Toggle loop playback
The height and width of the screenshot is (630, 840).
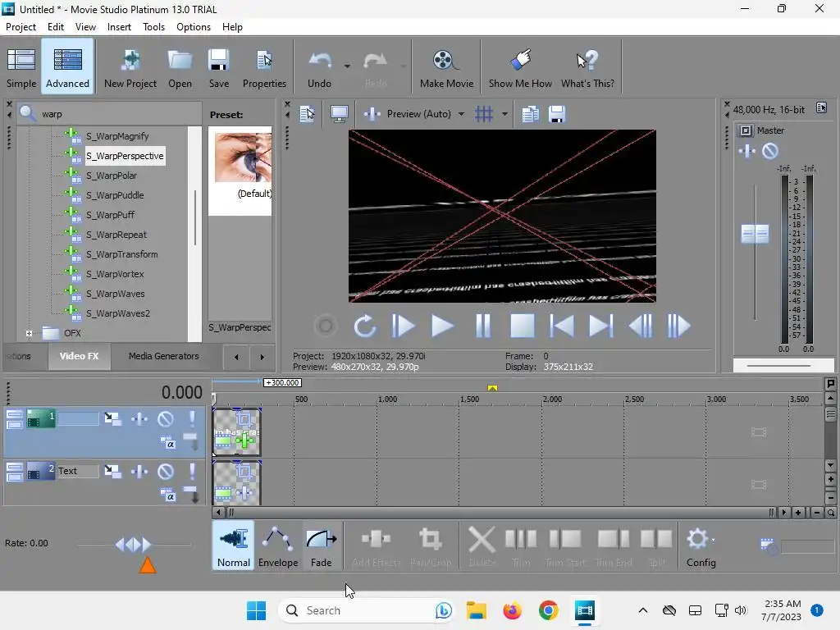[x=365, y=326]
